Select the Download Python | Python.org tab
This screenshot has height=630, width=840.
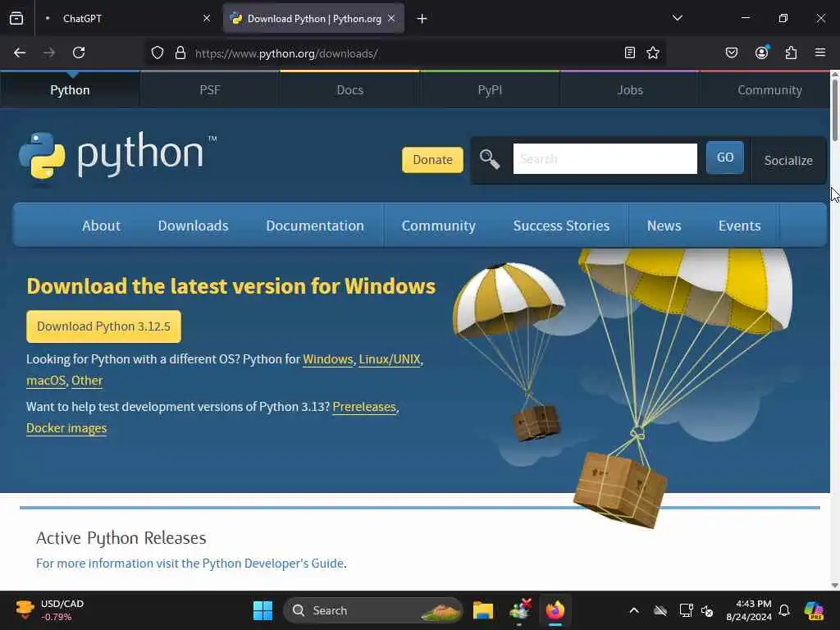tap(313, 18)
